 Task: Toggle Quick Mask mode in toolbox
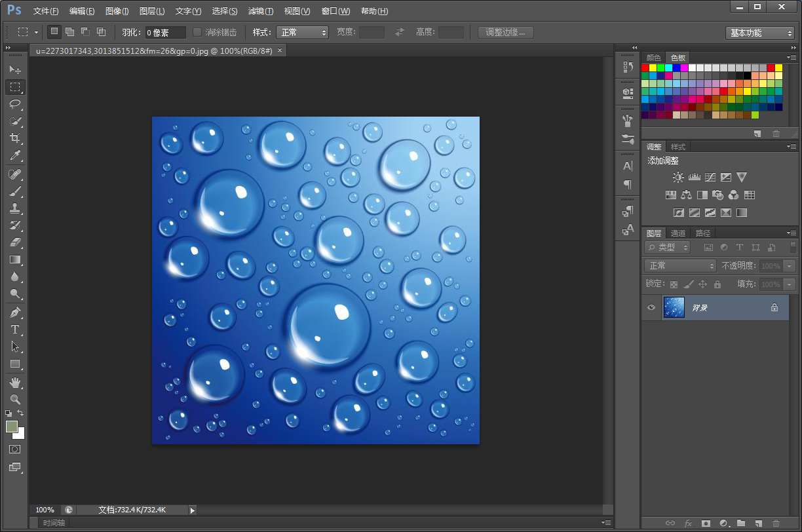click(x=15, y=449)
